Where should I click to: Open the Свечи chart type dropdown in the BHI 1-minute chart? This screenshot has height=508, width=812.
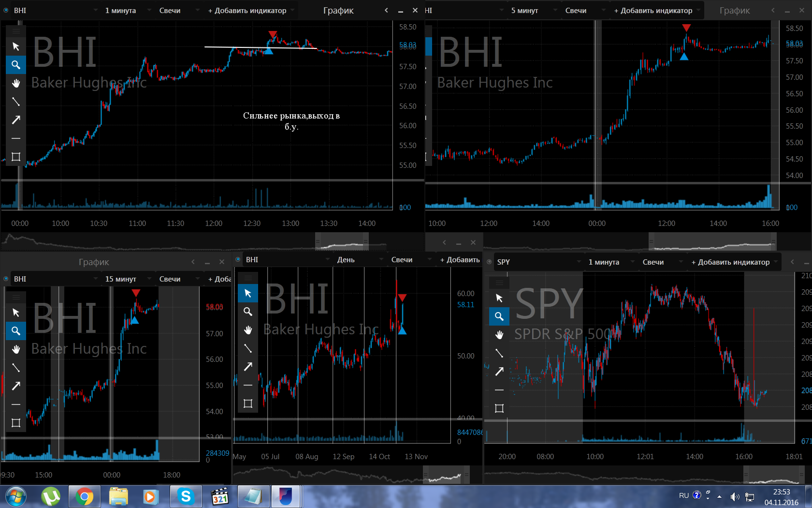179,10
